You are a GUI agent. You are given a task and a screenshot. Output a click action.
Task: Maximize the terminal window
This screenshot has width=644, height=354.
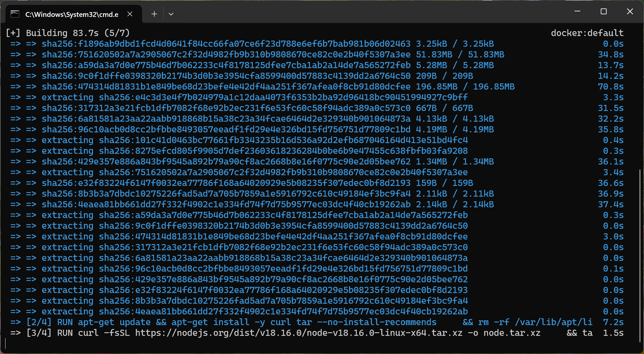coord(604,11)
